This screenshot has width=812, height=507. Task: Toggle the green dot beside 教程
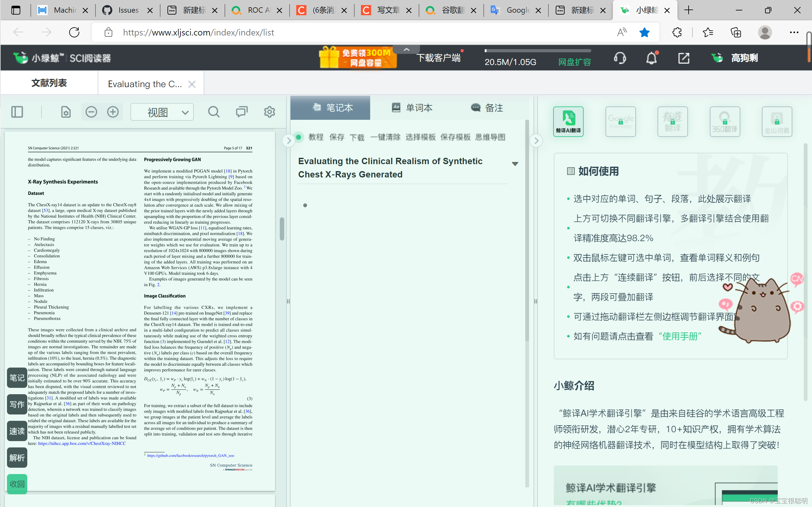298,137
